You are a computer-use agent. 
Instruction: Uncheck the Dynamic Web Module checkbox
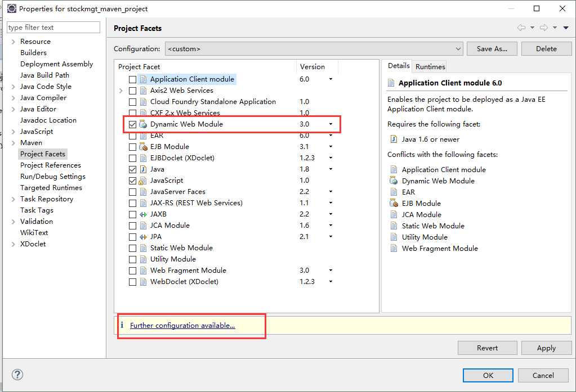point(132,124)
